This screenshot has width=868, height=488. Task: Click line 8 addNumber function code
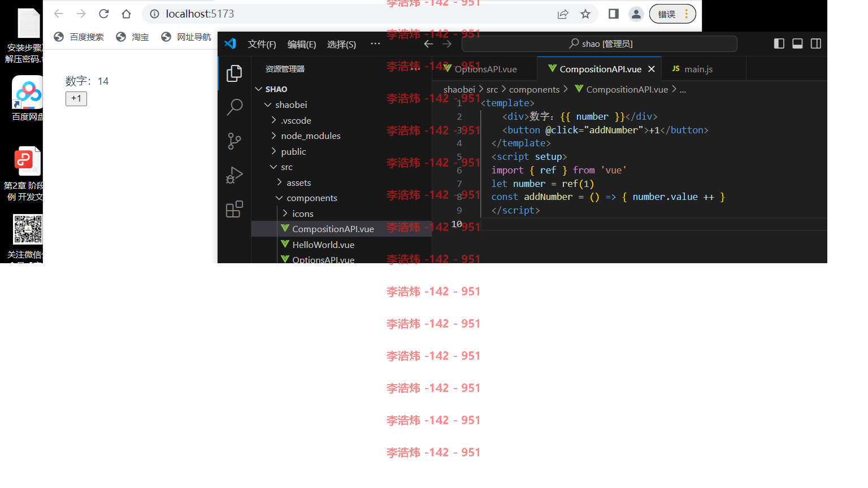[x=608, y=197]
